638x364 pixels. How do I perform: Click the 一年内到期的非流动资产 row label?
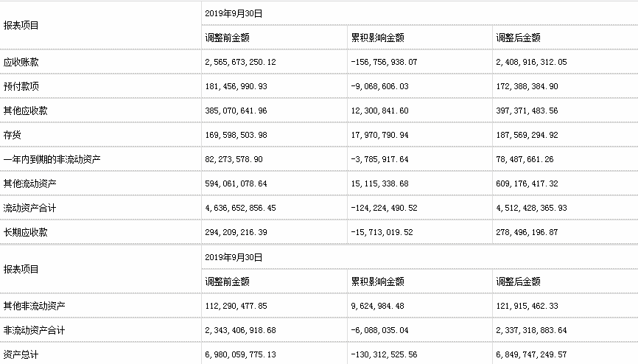tap(50, 160)
